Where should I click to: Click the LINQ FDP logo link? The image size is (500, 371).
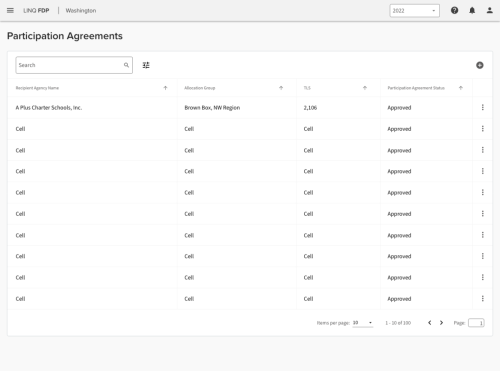pyautogui.click(x=36, y=11)
